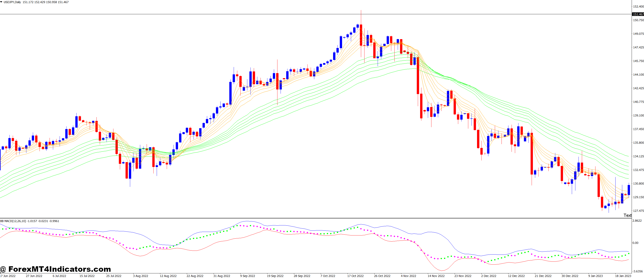Click the 127.475 price scale label

point(638,211)
